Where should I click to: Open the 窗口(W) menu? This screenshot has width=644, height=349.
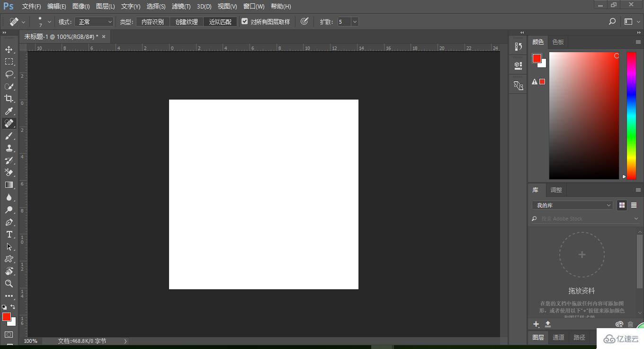coord(254,6)
